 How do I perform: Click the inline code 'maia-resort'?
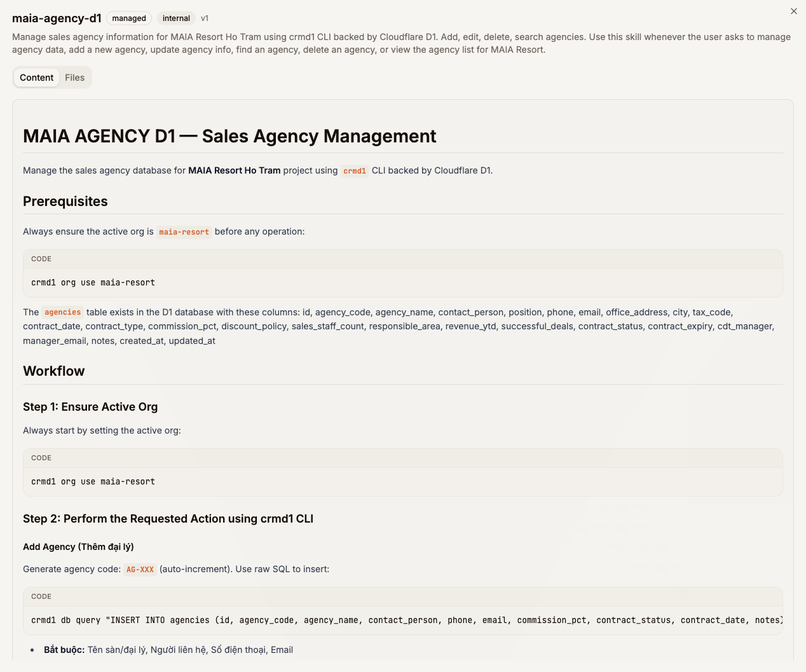(184, 232)
